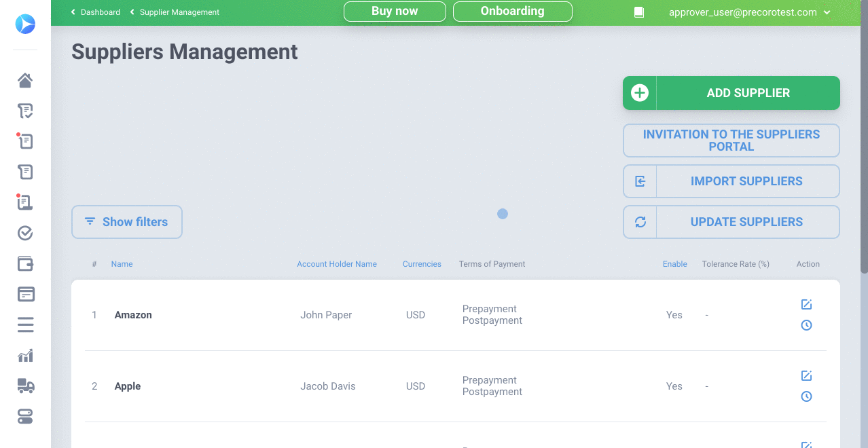The image size is (868, 448).
Task: Click the import arrow icon beside Import Suppliers
Action: tap(640, 181)
